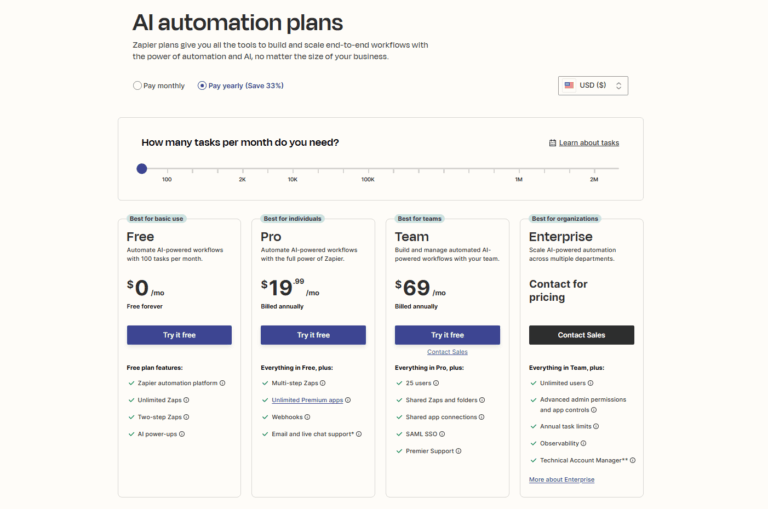Click the Try it free button in Free plan
This screenshot has height=509, width=768.
[x=179, y=335]
